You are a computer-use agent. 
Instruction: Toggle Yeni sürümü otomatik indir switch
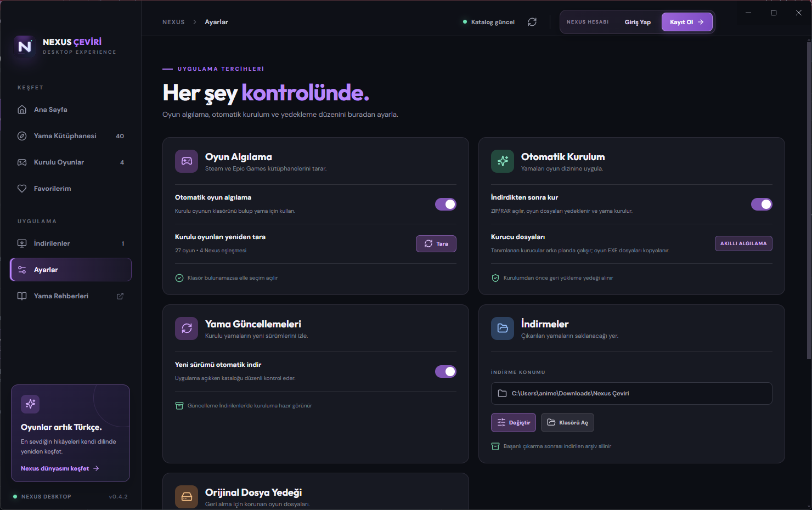(446, 371)
